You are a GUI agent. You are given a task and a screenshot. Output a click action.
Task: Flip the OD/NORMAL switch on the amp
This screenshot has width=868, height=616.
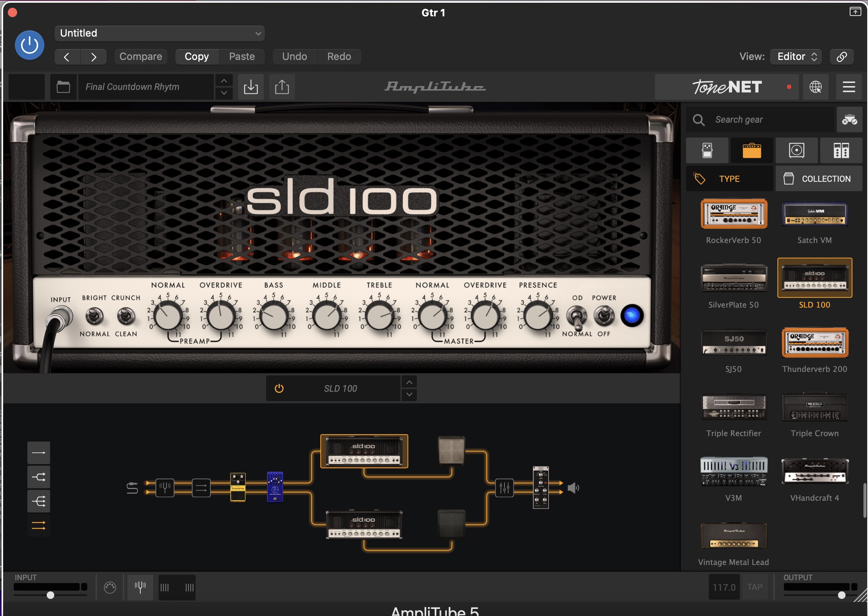point(577,317)
